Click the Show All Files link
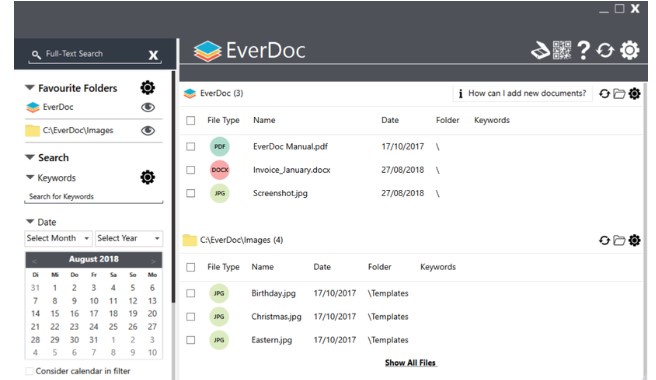Image resolution: width=656 pixels, height=380 pixels. (x=410, y=363)
